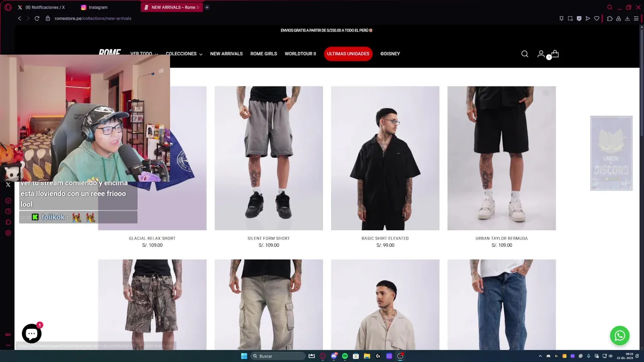Show hidden system tray icons chevron
Viewport: 644px width, 362px height.
(x=540, y=356)
